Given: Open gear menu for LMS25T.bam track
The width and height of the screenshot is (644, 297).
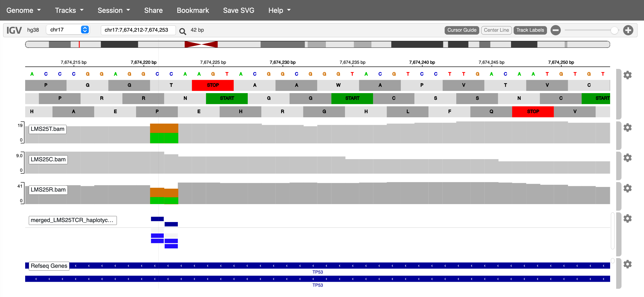Looking at the screenshot, I should (627, 127).
